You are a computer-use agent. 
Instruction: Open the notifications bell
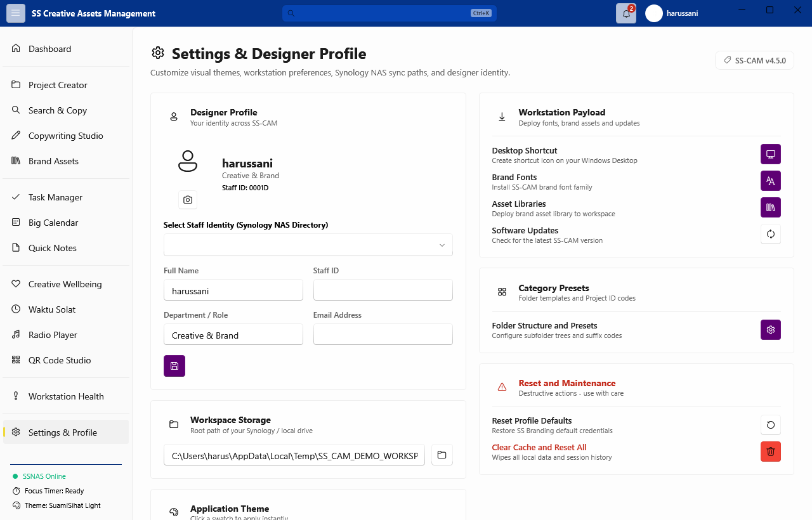(626, 13)
